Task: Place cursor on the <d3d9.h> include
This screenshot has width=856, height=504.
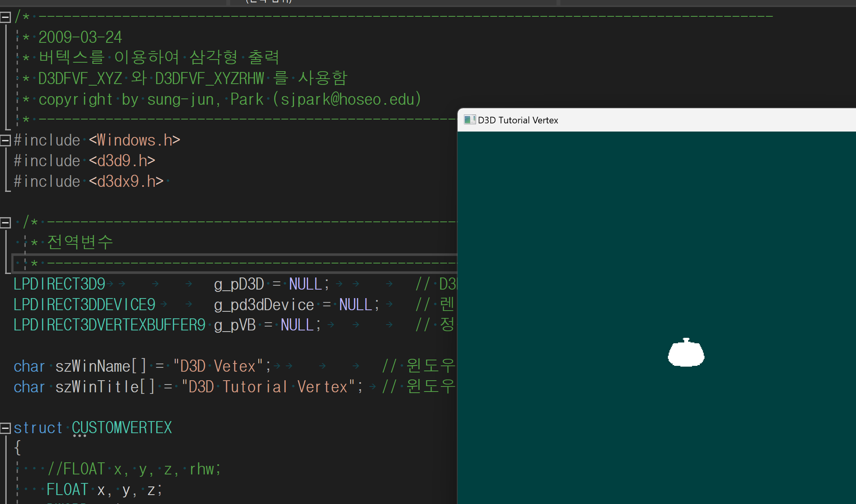Action: pos(122,161)
